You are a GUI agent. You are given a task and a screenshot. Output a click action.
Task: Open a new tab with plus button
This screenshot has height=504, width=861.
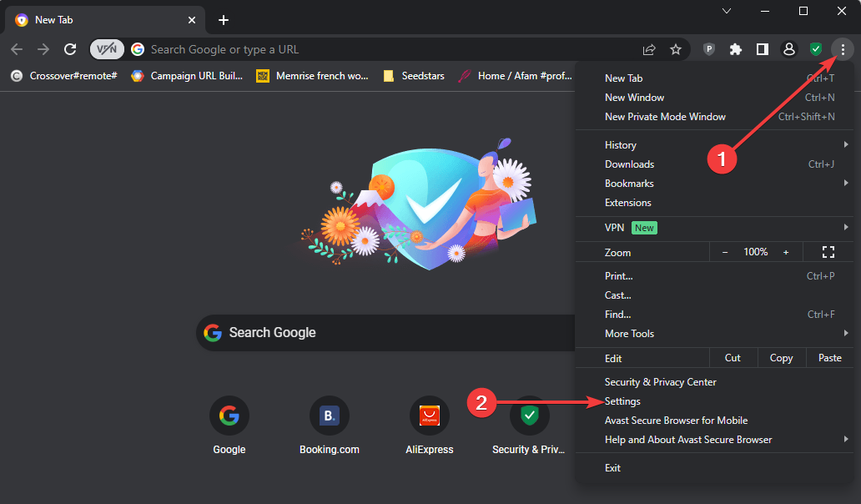223,20
